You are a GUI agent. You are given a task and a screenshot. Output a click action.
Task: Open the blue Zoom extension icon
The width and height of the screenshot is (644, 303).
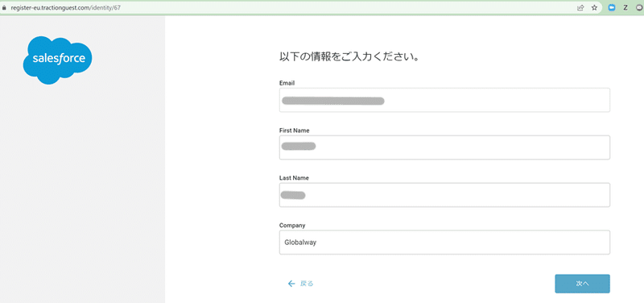tap(612, 8)
